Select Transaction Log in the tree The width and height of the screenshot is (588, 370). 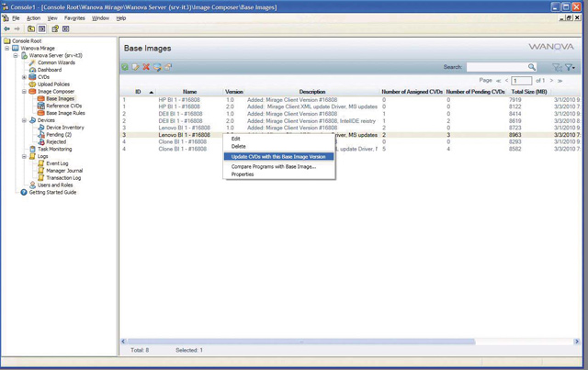point(63,178)
